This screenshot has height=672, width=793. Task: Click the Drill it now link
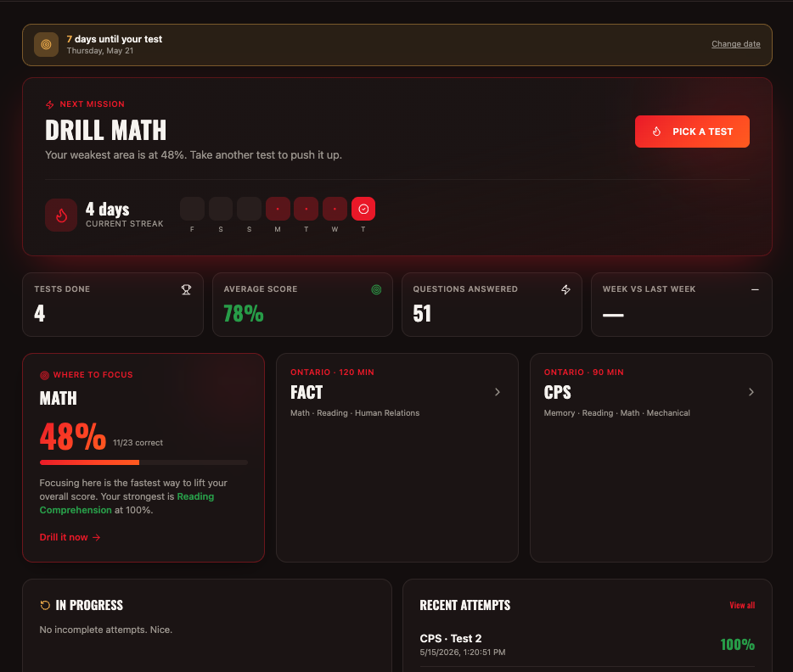[x=70, y=537]
